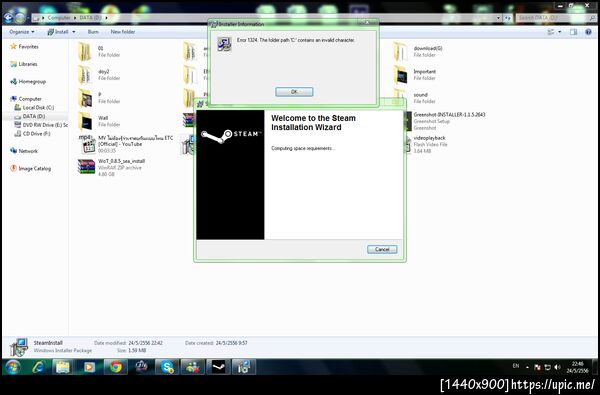Screen dimensions: 600x395
Task: Click the Steam taskbar button
Action: coord(218,367)
